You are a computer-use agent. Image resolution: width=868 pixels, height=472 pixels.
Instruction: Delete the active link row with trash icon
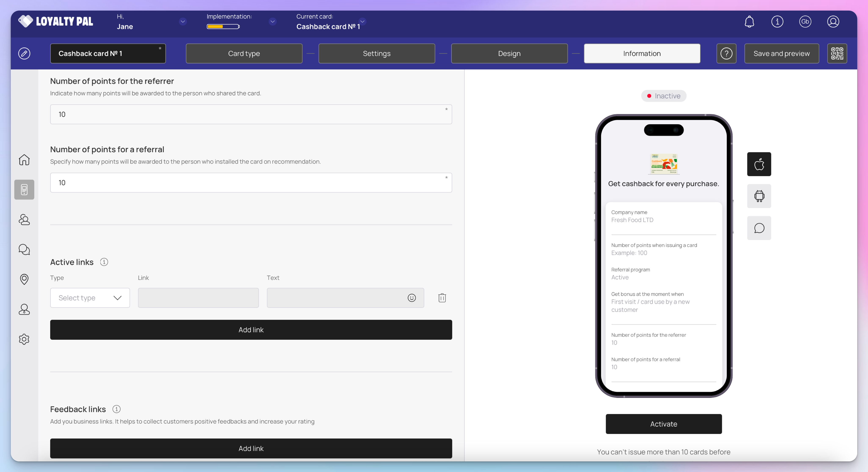tap(442, 298)
